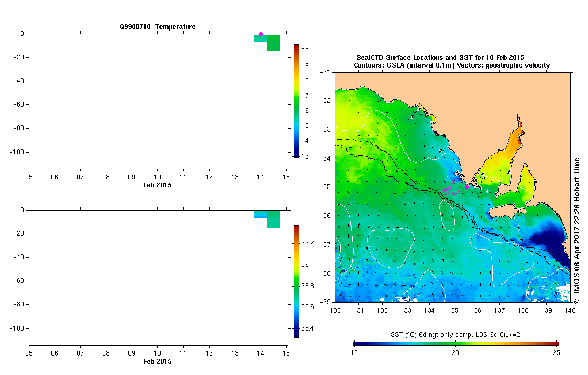
Task: Click the green salinity data block
Action: 273,220
